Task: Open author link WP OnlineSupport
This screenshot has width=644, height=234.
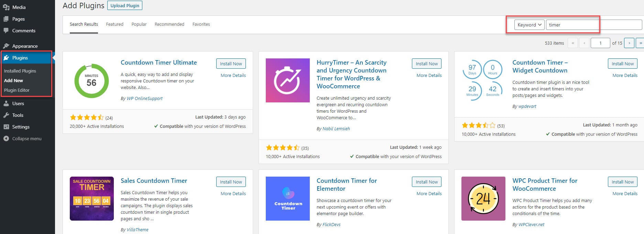Action: click(x=144, y=99)
